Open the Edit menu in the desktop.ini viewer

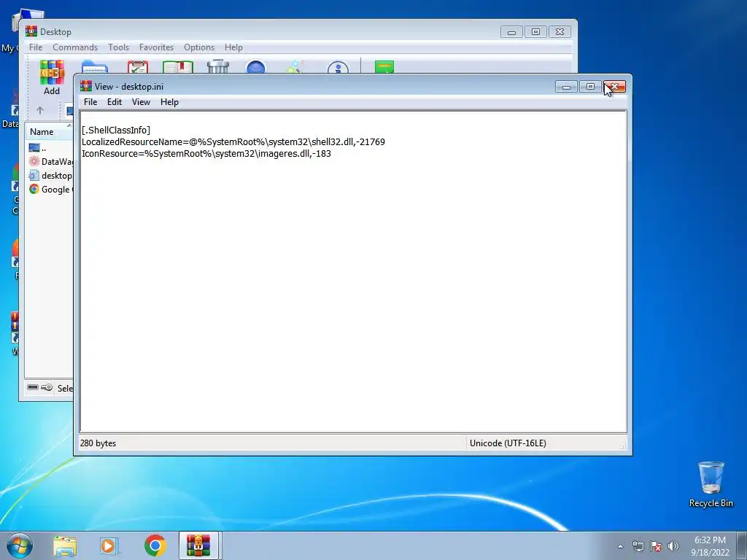point(115,102)
